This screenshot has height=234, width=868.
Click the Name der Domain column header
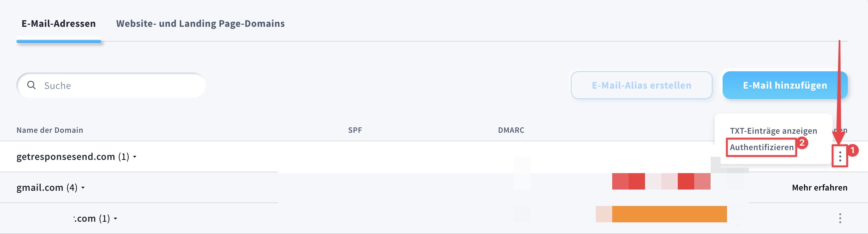(x=50, y=130)
